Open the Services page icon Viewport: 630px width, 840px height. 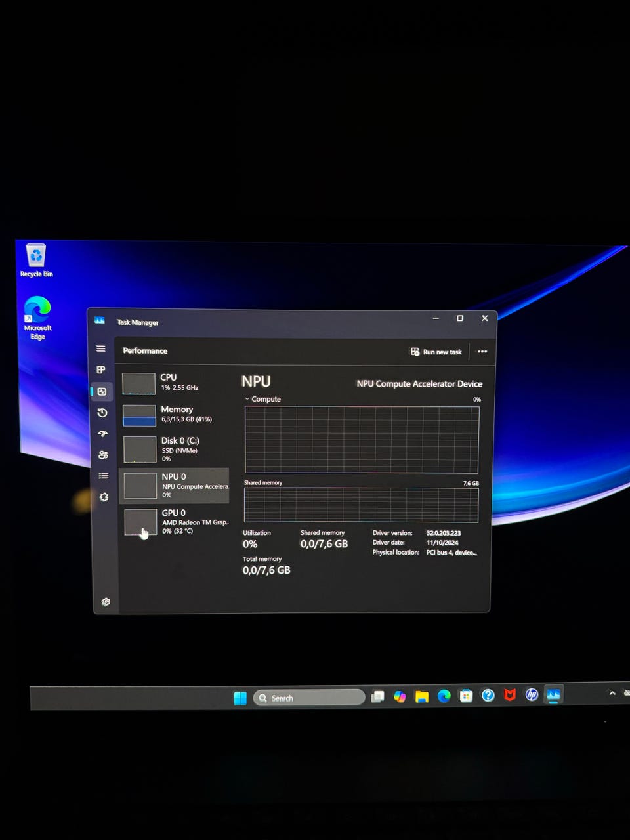tap(104, 497)
